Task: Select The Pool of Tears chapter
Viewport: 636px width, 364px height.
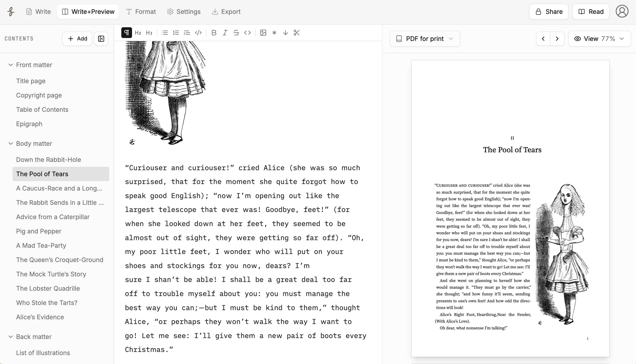Action: click(61, 174)
